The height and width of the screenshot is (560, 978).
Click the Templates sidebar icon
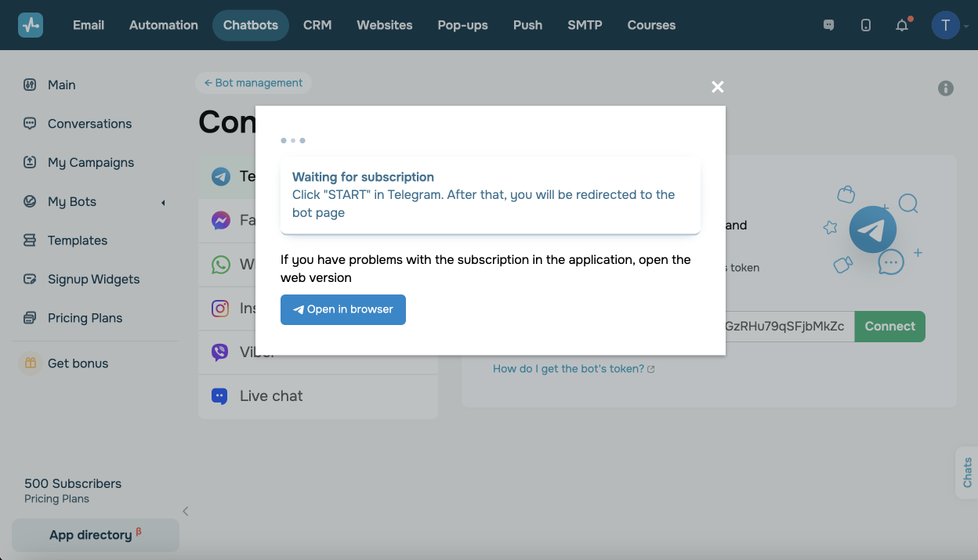pos(30,240)
